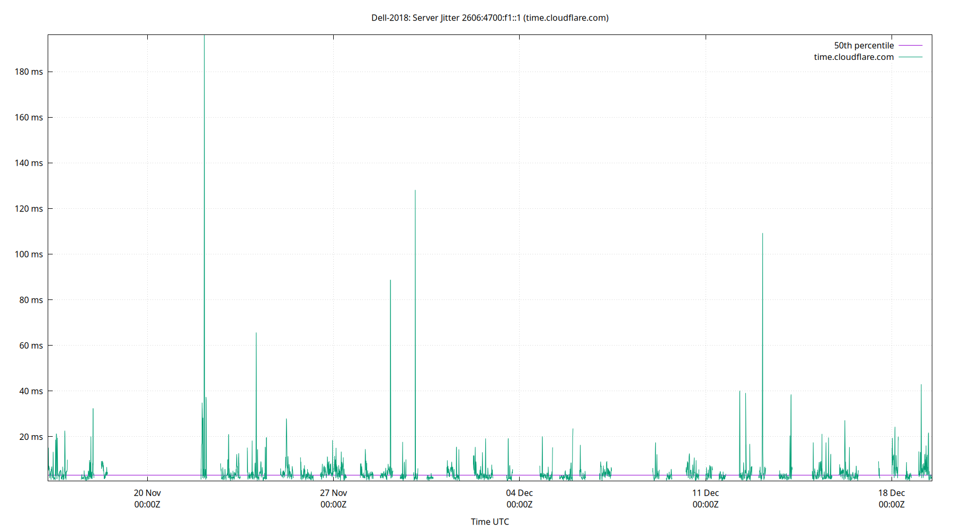Image resolution: width=980 pixels, height=530 pixels.
Task: Click the 50th percentile legend line sample
Action: tap(910, 46)
